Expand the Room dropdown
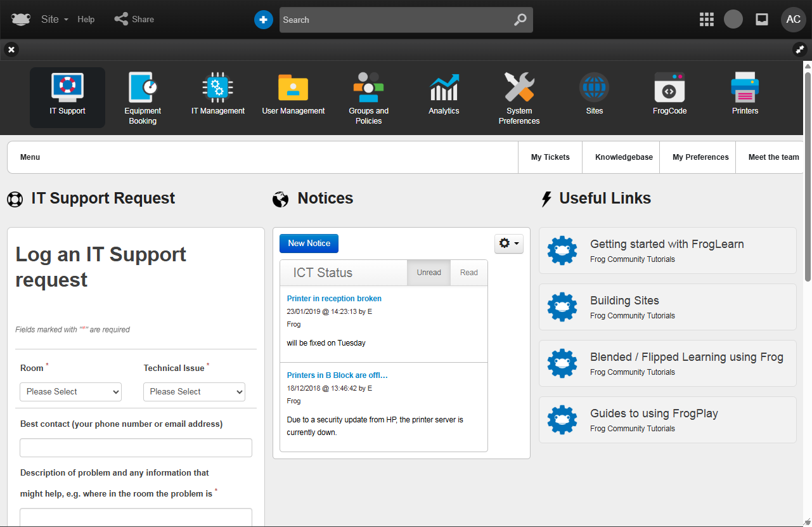 coord(70,392)
